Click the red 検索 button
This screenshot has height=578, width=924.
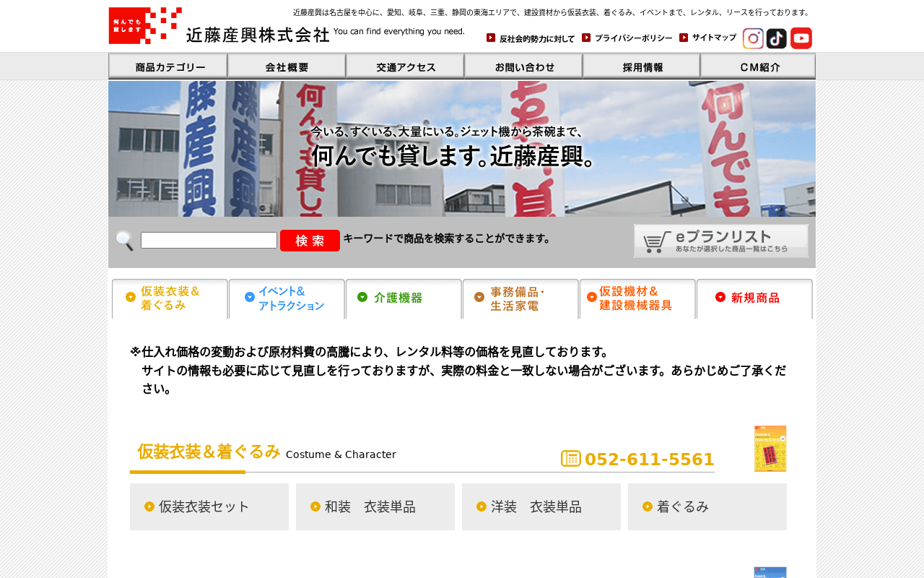tap(310, 241)
